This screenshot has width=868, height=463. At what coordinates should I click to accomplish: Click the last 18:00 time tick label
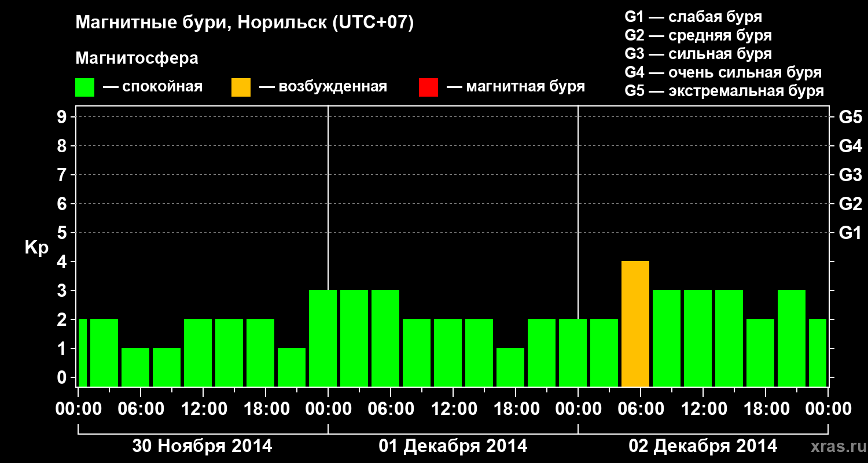click(x=766, y=409)
